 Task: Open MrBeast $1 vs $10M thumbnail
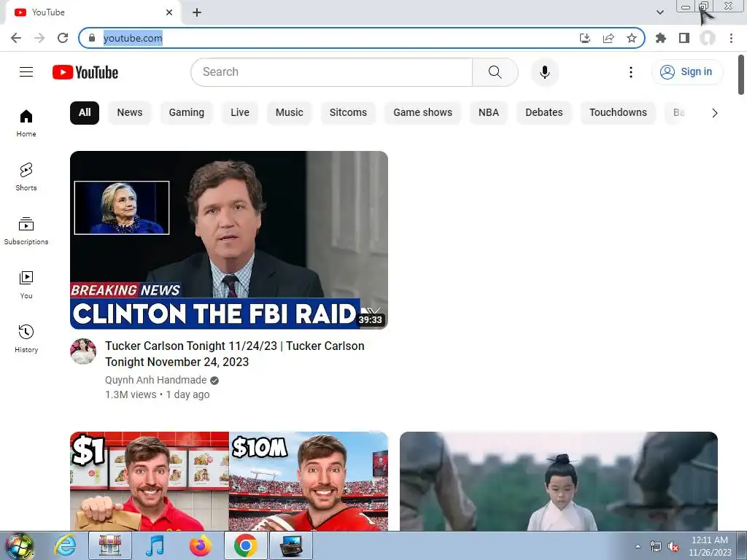pos(228,481)
